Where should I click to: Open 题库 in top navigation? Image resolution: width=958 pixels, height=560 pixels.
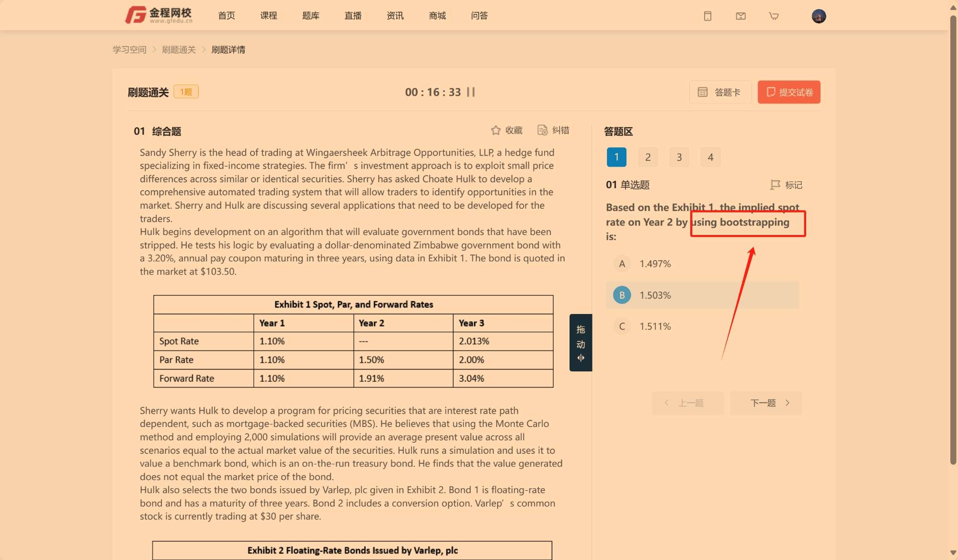tap(310, 16)
